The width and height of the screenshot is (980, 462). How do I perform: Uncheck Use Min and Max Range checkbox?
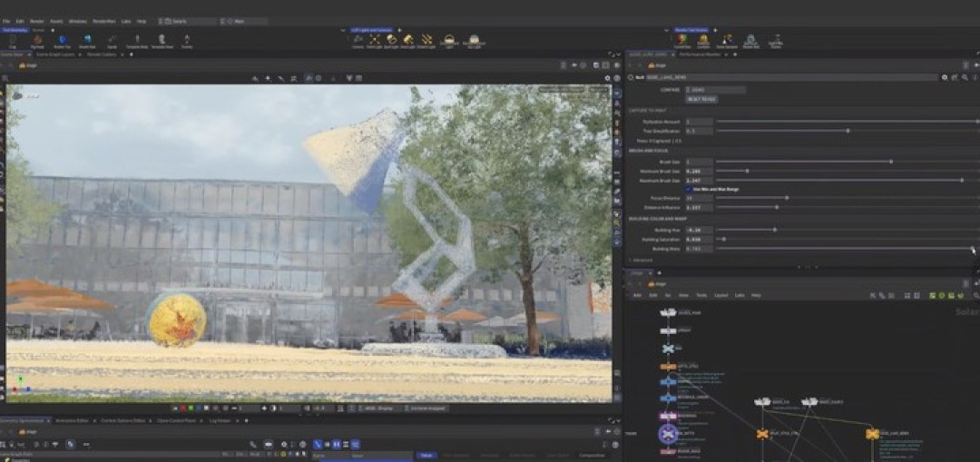689,189
